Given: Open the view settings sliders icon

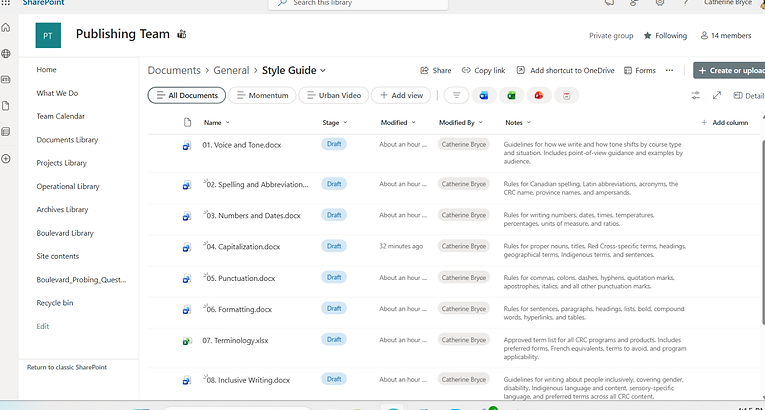Looking at the screenshot, I should tap(696, 95).
